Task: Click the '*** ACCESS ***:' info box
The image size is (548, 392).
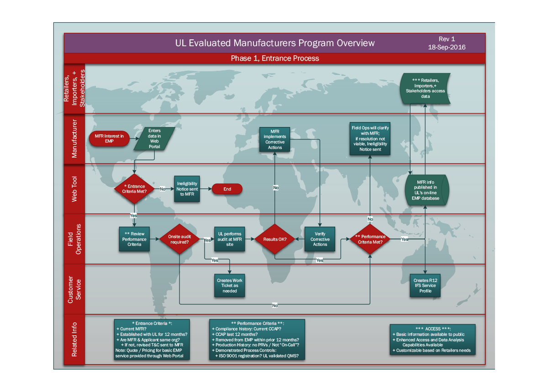Action: [x=432, y=339]
